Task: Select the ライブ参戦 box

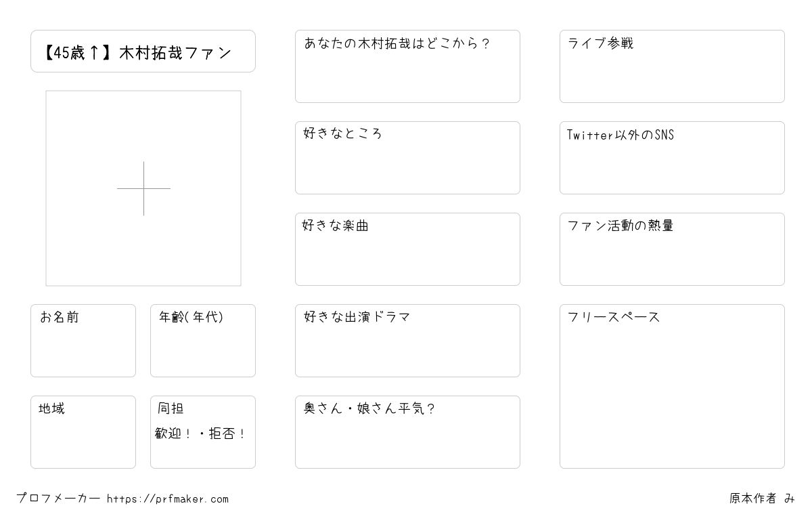Action: point(672,66)
